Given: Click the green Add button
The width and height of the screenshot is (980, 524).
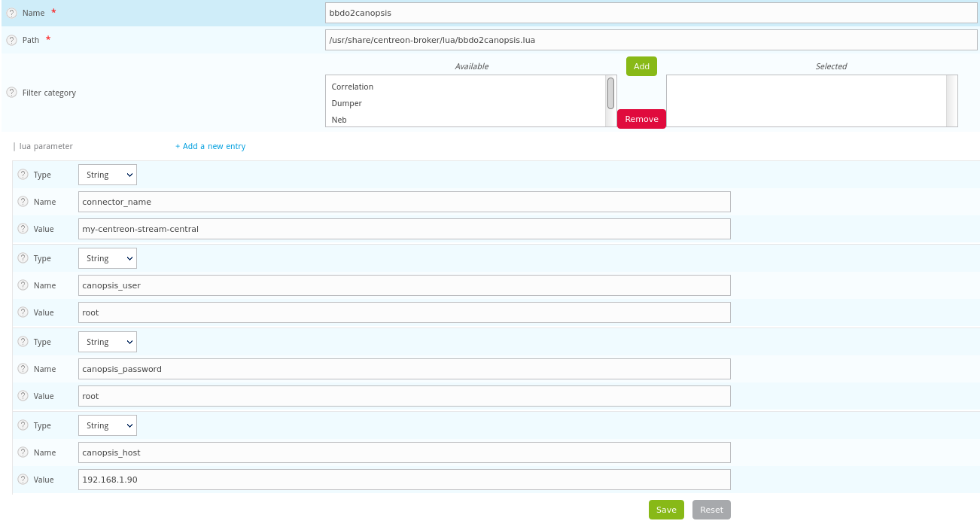Looking at the screenshot, I should 641,66.
